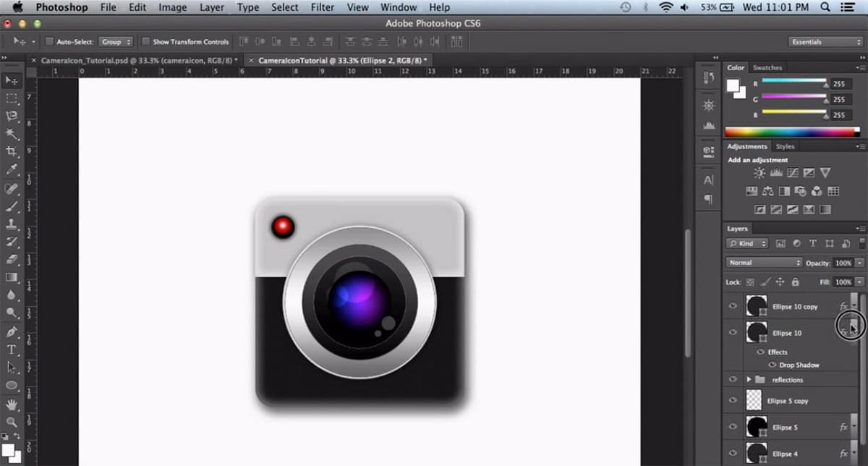Switch to the Swatches tab
Image resolution: width=868 pixels, height=466 pixels.
tap(767, 68)
